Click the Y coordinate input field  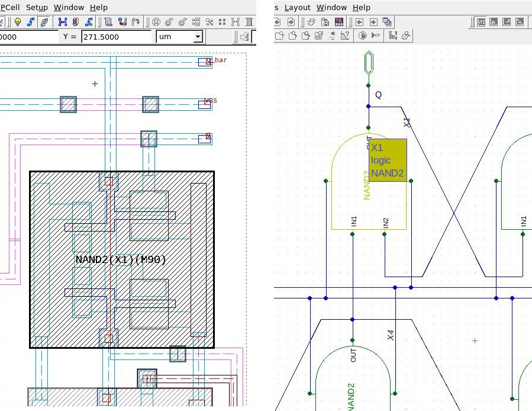pos(117,37)
